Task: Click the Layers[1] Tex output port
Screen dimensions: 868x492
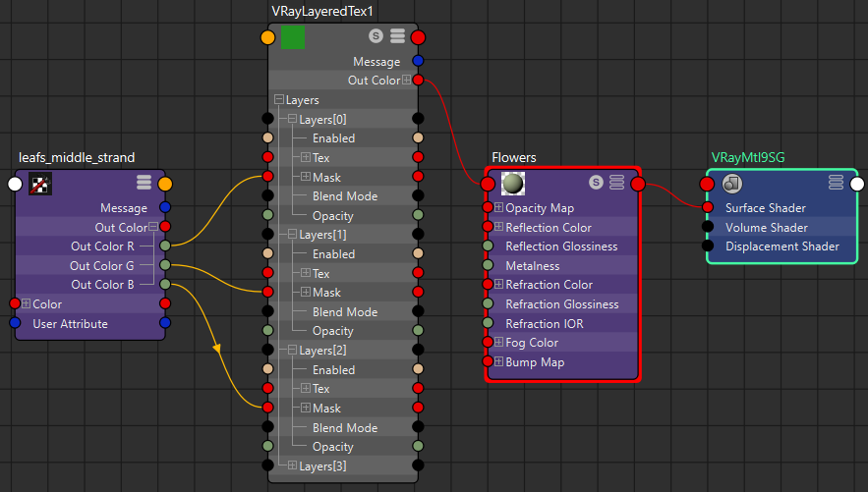Action: point(418,273)
